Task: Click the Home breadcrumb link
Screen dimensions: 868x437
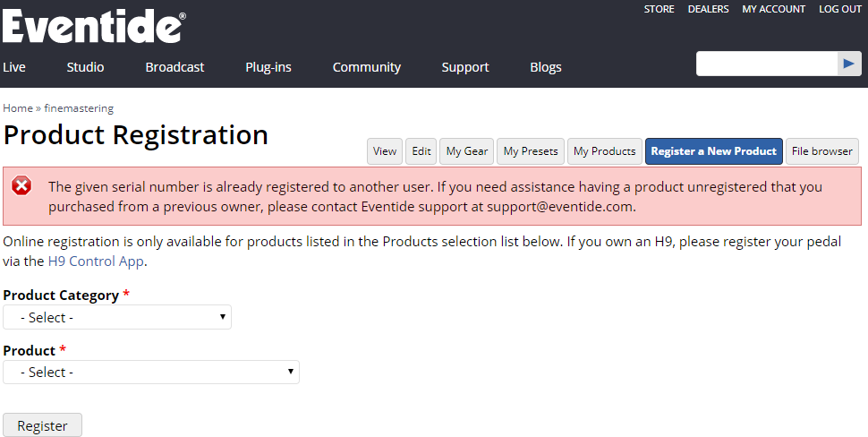Action: (18, 108)
